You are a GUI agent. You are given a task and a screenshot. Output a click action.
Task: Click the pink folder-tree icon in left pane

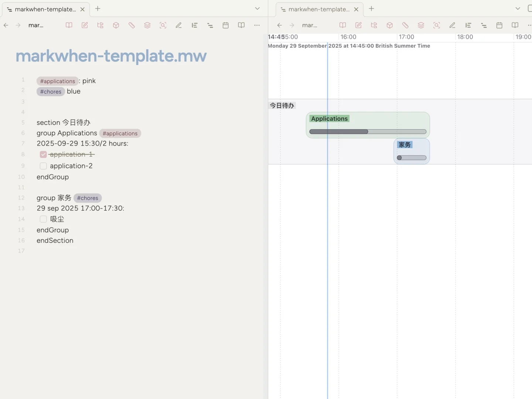pyautogui.click(x=100, y=25)
